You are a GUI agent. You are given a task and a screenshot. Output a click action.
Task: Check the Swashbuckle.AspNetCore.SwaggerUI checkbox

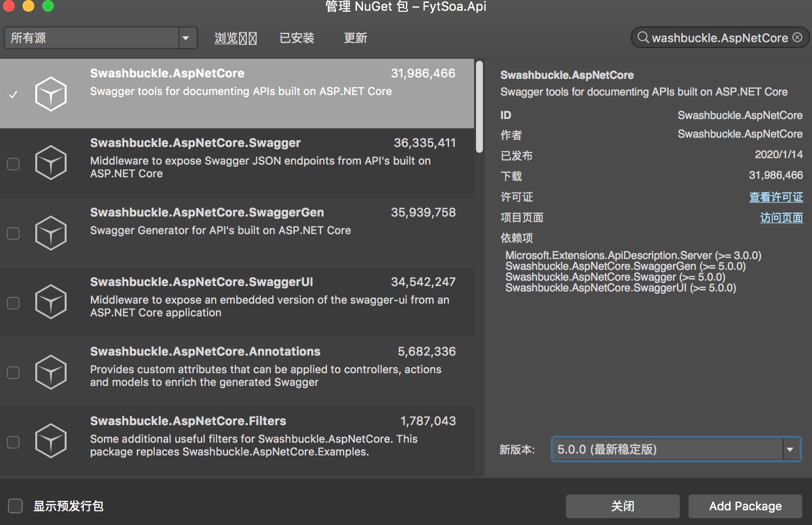(14, 303)
